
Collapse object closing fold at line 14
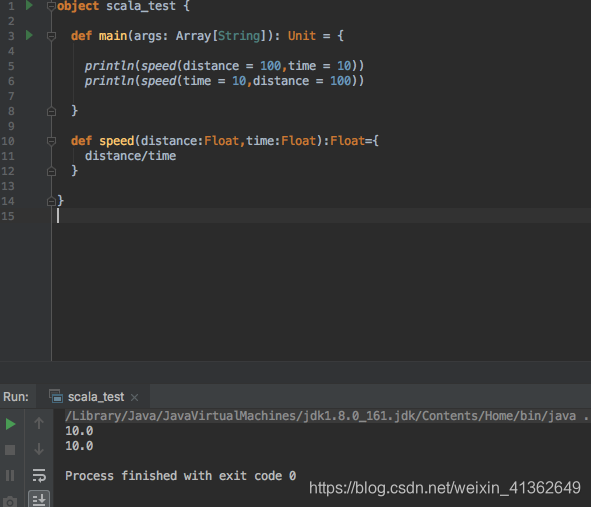(51, 201)
